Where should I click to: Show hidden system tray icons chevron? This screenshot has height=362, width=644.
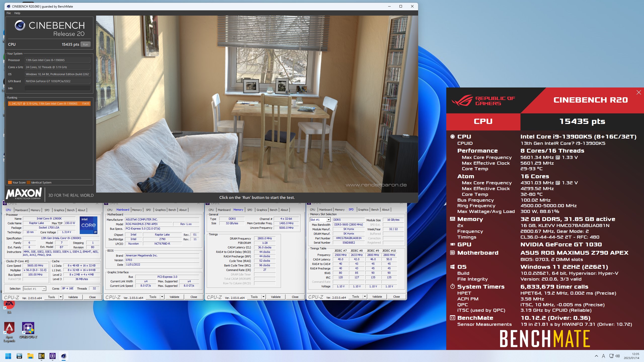pos(596,356)
